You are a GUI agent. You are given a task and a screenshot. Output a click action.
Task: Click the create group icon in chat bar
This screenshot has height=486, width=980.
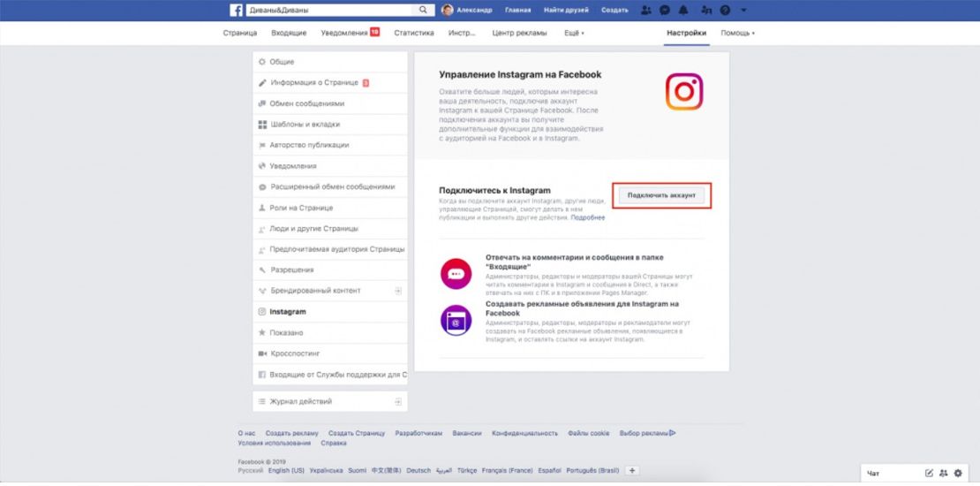(943, 473)
